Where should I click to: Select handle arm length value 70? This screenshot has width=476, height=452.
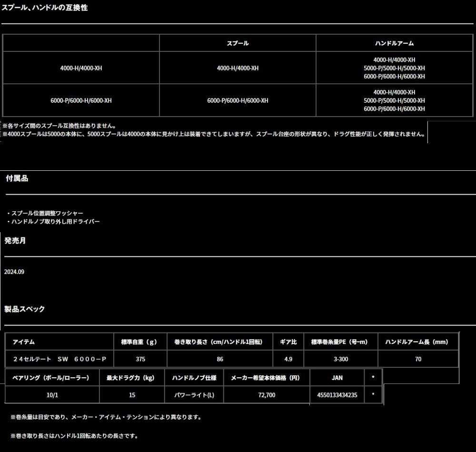tap(418, 359)
